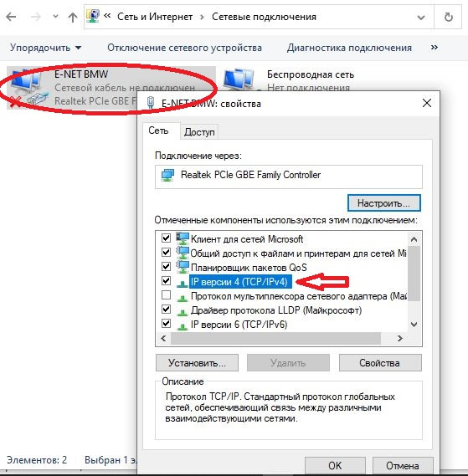Select the Беспроводная сеть adapter icon

[239, 79]
